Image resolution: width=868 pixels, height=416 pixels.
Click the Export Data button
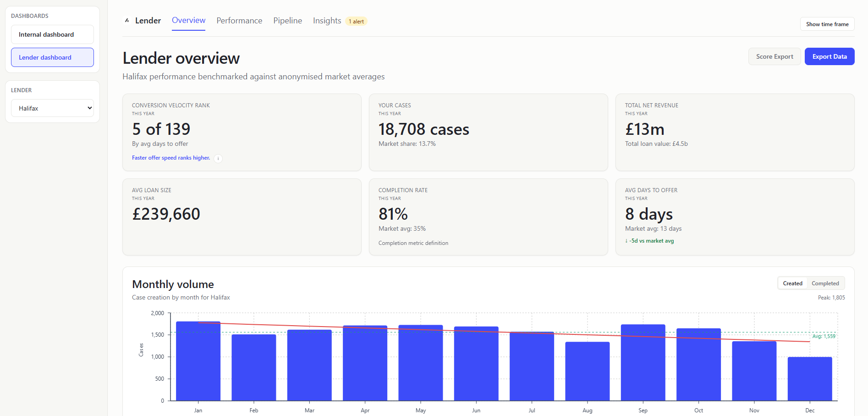[829, 56]
